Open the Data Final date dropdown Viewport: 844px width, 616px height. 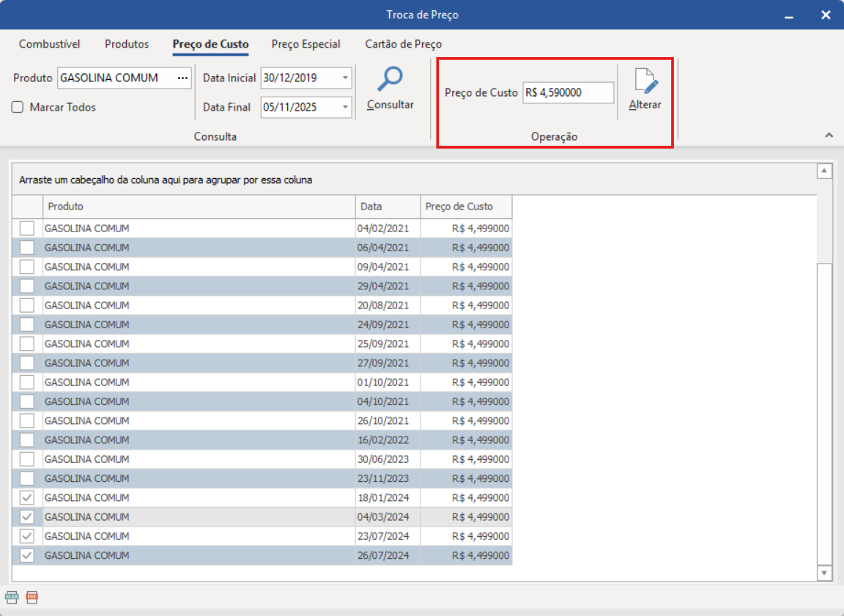344,108
